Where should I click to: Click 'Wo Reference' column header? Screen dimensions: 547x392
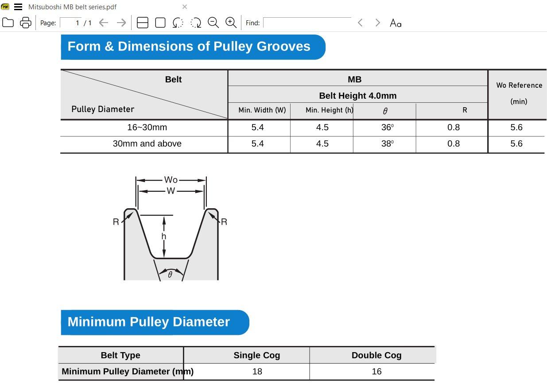click(519, 85)
